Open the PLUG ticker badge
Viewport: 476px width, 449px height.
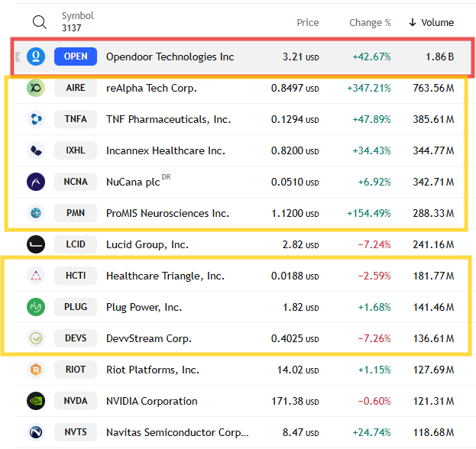pos(76,307)
